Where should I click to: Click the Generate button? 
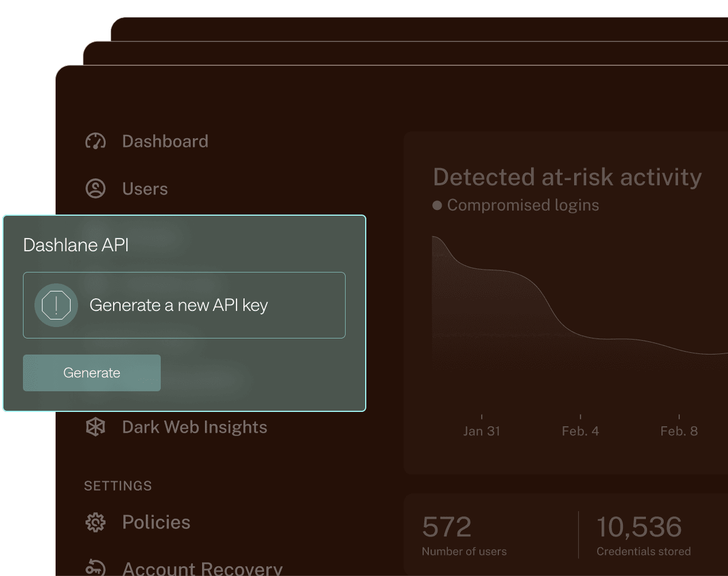(91, 372)
